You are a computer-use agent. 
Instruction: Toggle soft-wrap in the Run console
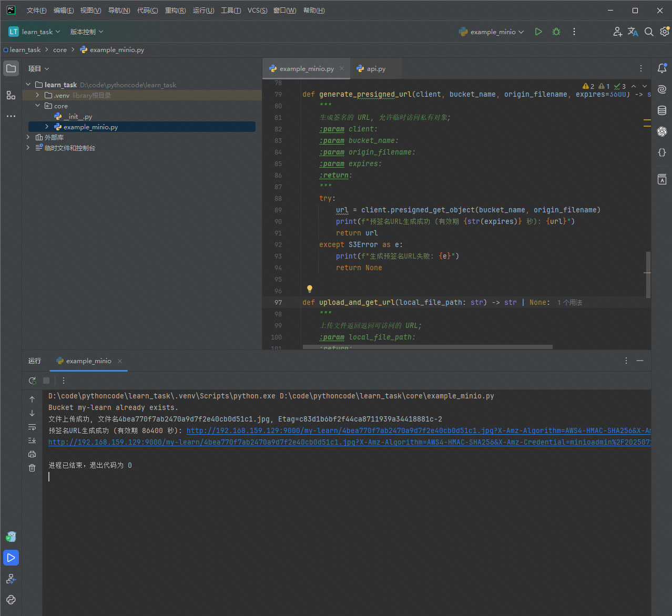point(32,427)
